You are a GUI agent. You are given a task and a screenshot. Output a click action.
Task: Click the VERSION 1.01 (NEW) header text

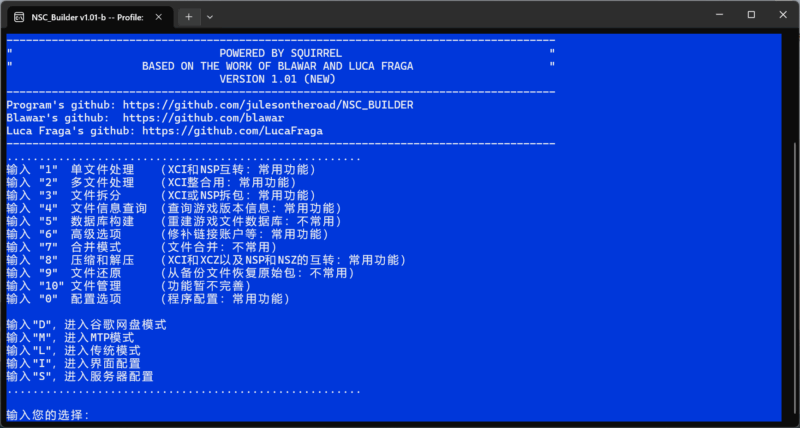278,79
